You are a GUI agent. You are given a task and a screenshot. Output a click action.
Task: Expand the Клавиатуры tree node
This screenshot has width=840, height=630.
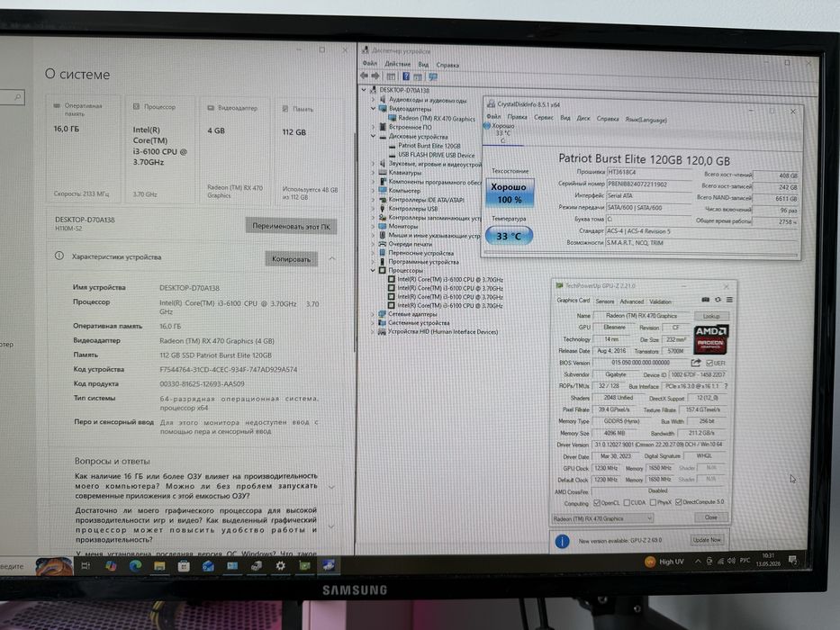(x=374, y=173)
